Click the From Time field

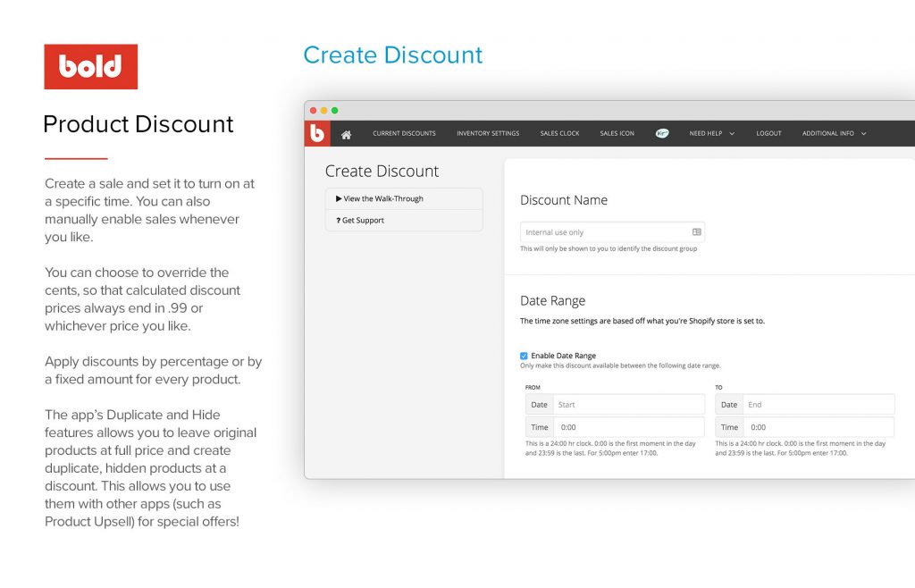tap(628, 427)
